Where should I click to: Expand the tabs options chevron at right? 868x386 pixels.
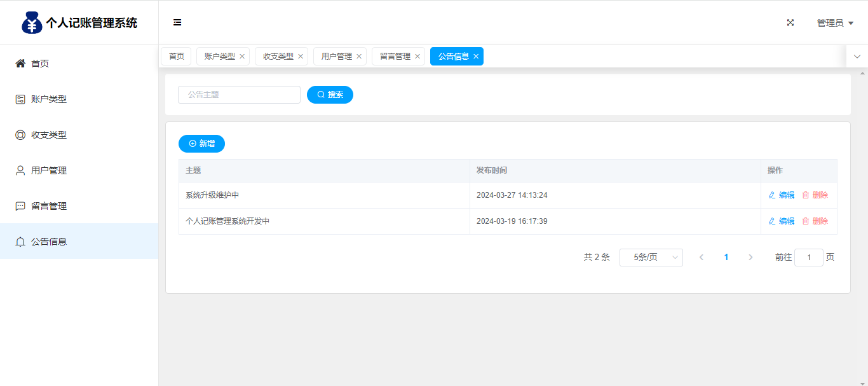[x=857, y=57]
